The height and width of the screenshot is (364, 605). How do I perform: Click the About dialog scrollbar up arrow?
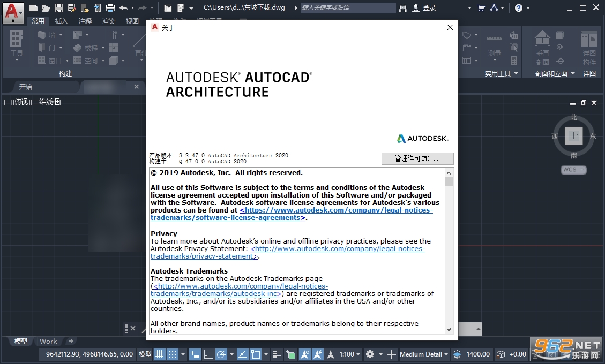(449, 173)
